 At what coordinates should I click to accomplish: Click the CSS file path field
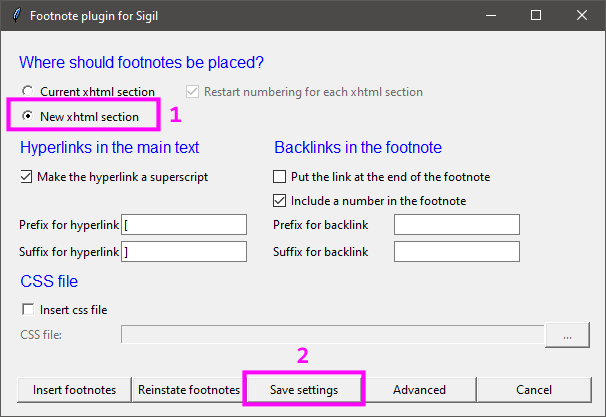click(332, 335)
